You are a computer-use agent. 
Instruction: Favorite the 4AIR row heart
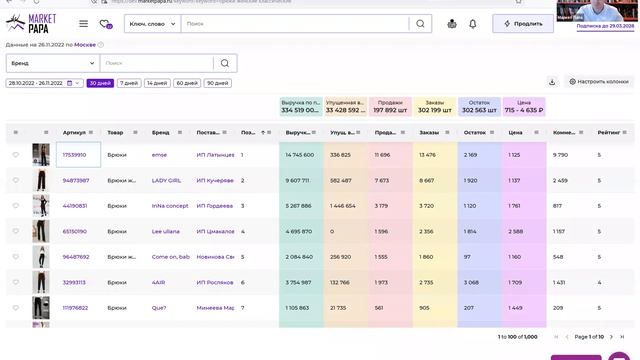[16, 282]
